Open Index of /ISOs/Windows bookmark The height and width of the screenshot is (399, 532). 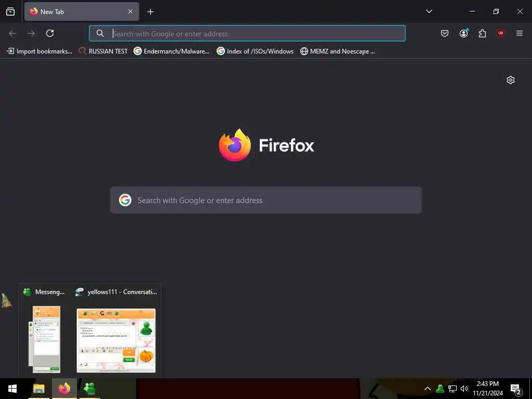pos(255,51)
